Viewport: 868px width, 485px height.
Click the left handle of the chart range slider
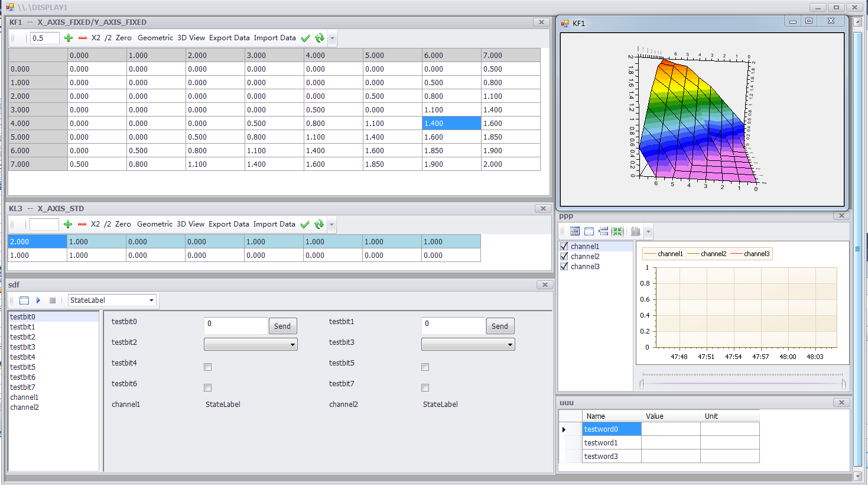(642, 384)
